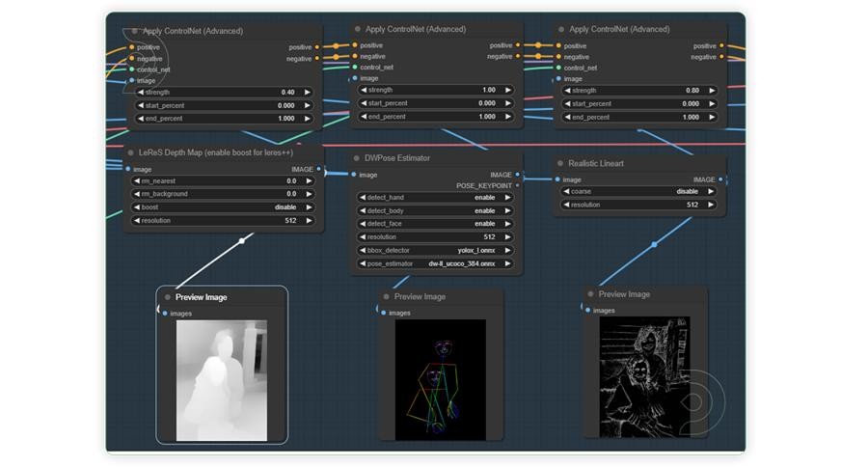Click the 'Realistic Lineart' node title

tap(596, 163)
